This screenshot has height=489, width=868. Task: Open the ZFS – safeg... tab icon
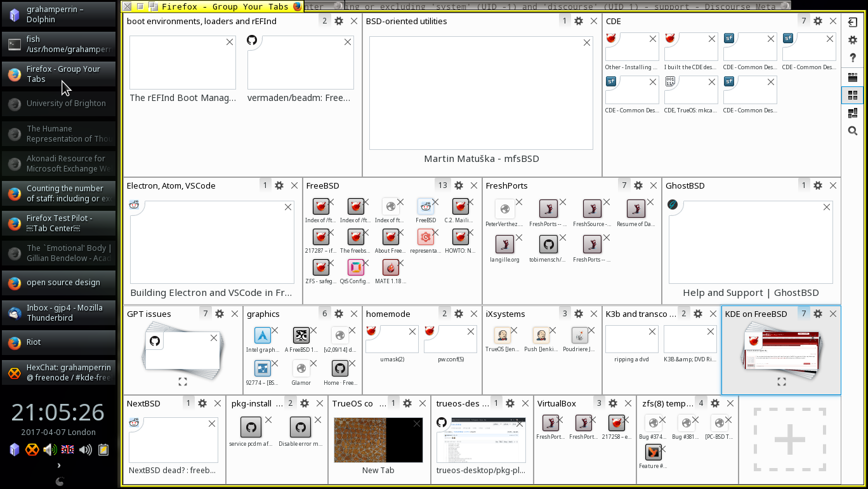click(321, 267)
